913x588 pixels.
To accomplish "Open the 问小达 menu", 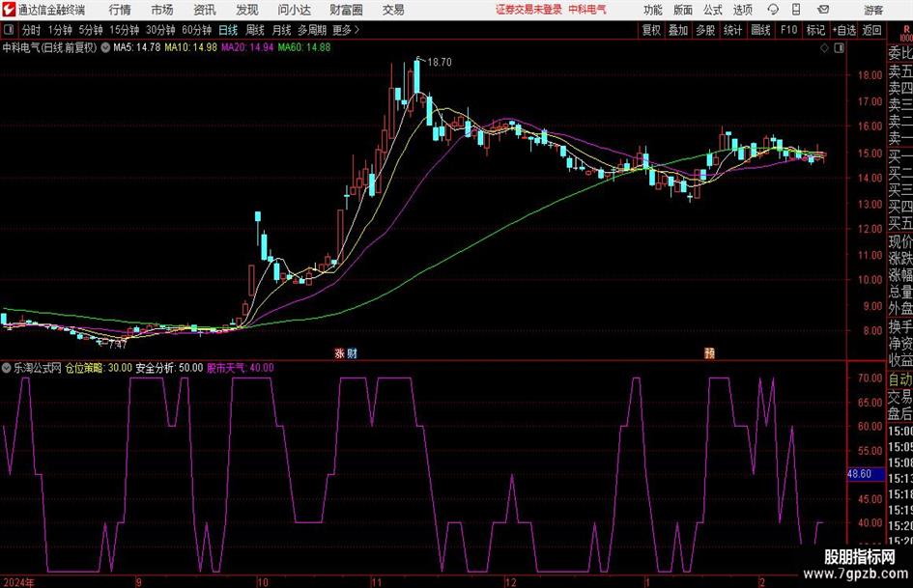I will pyautogui.click(x=294, y=10).
